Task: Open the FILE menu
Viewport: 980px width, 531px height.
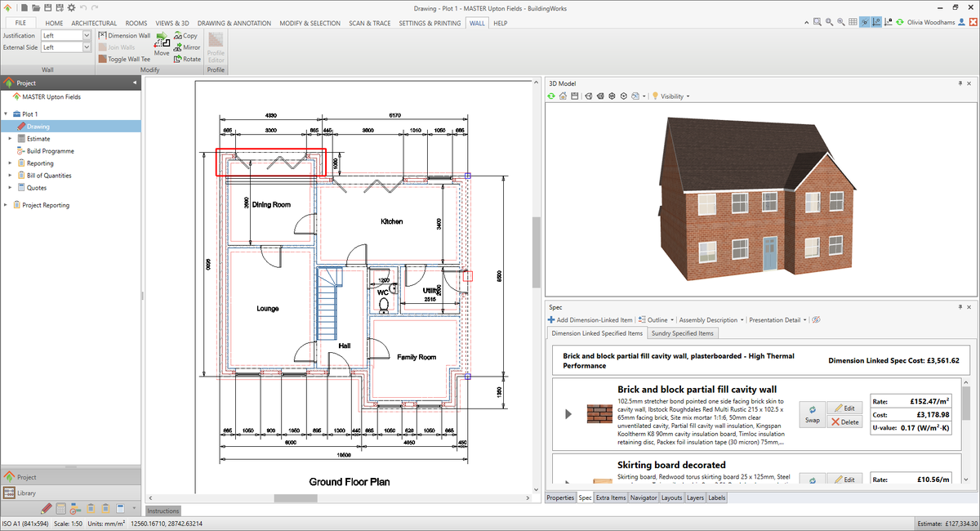Action: click(20, 23)
